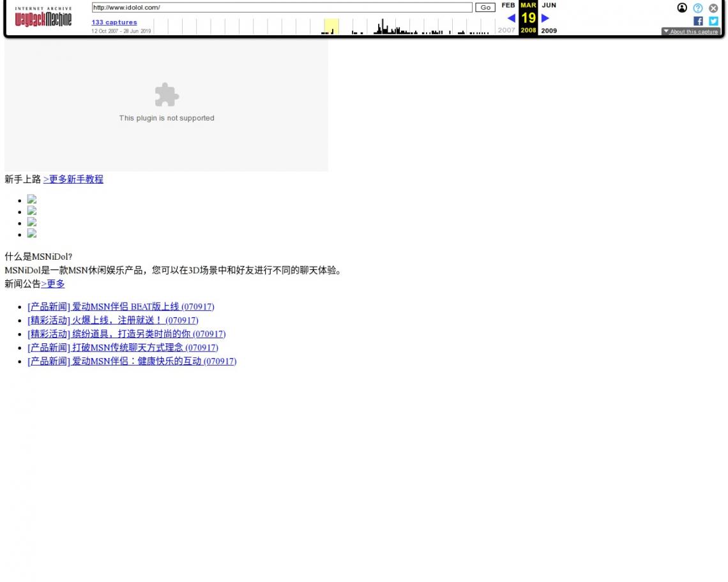
Task: Click the yellow highlighted capture bar in timeline
Action: pyautogui.click(x=331, y=26)
